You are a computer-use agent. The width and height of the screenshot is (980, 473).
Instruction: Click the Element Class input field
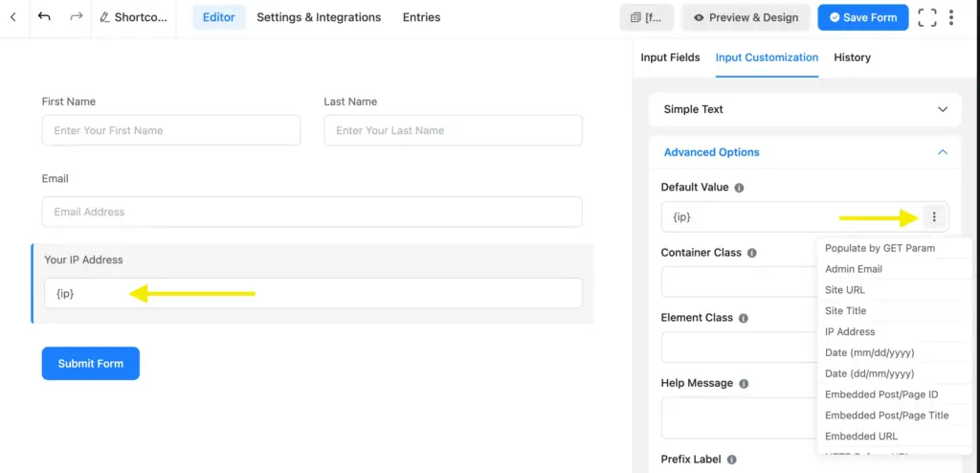pyautogui.click(x=739, y=348)
